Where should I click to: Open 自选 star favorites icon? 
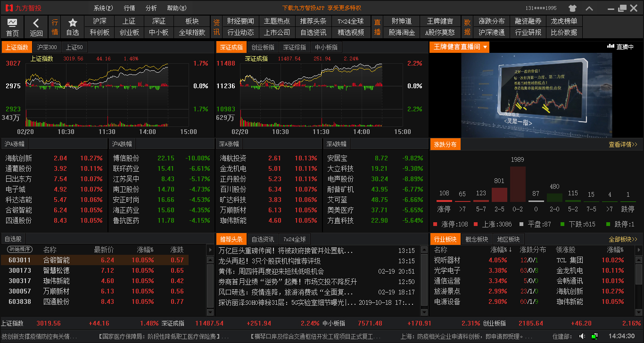(x=73, y=23)
